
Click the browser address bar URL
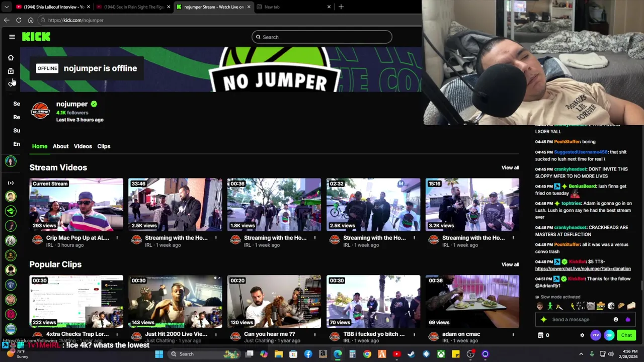click(x=75, y=20)
